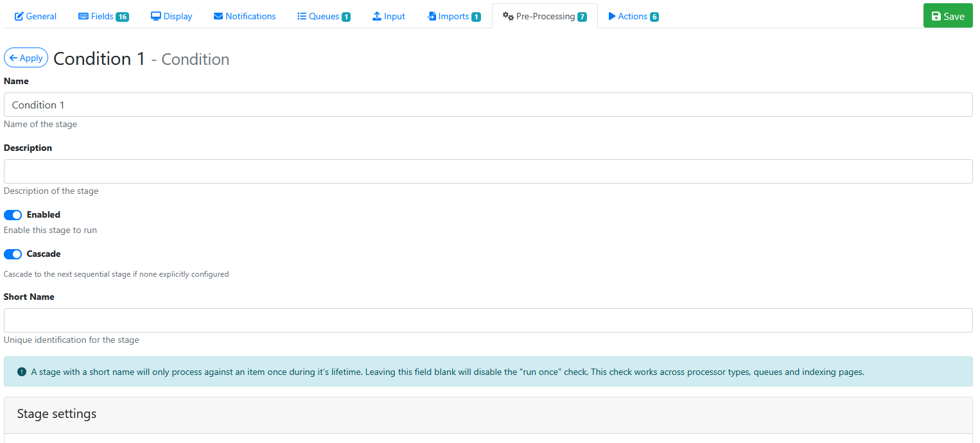
Task: Select the Short Name input field
Action: tap(488, 320)
